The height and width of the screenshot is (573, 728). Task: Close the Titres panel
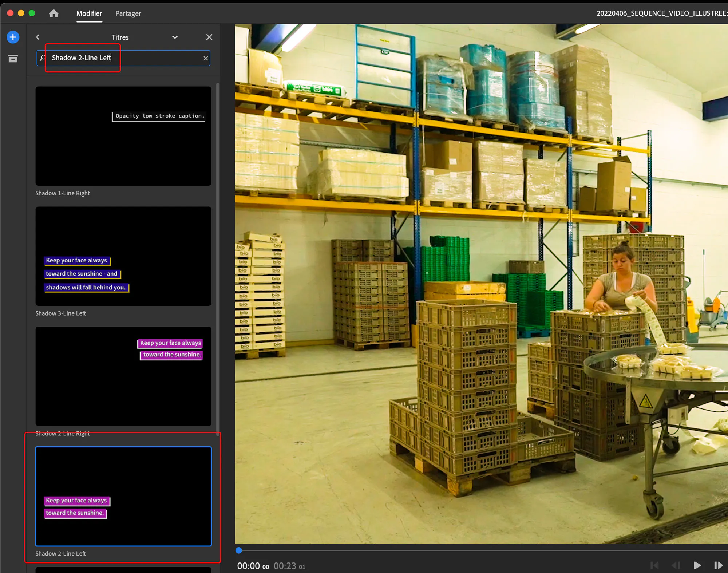209,37
